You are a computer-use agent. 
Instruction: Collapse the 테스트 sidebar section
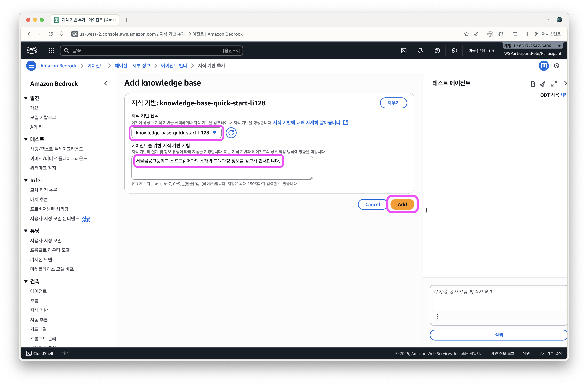pyautogui.click(x=26, y=139)
